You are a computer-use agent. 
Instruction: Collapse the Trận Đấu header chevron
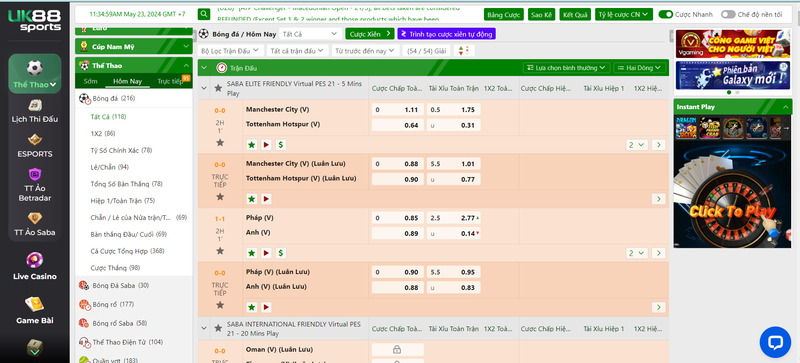click(205, 67)
